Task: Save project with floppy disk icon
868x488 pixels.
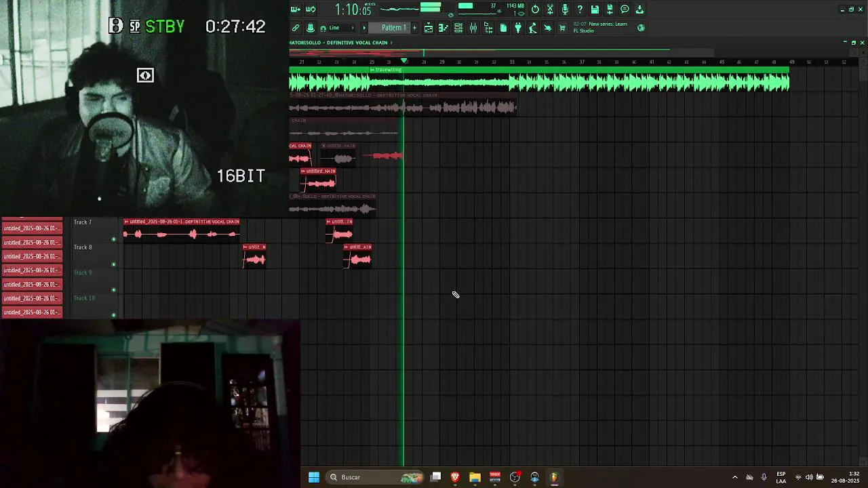Action: 595,9
